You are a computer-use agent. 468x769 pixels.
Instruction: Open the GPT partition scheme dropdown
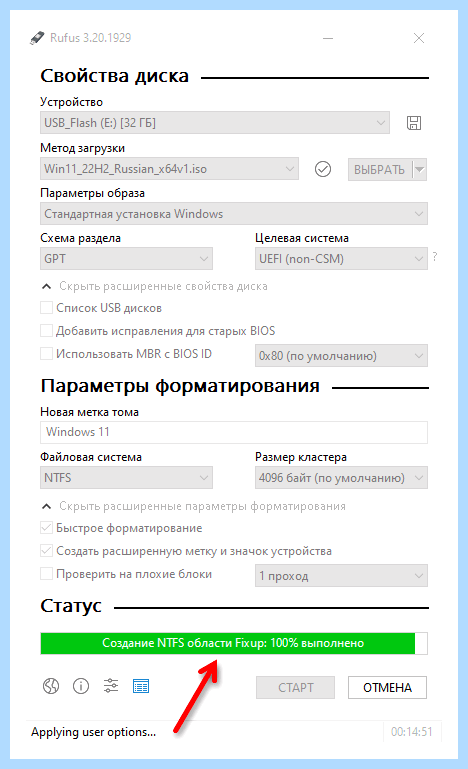click(126, 258)
